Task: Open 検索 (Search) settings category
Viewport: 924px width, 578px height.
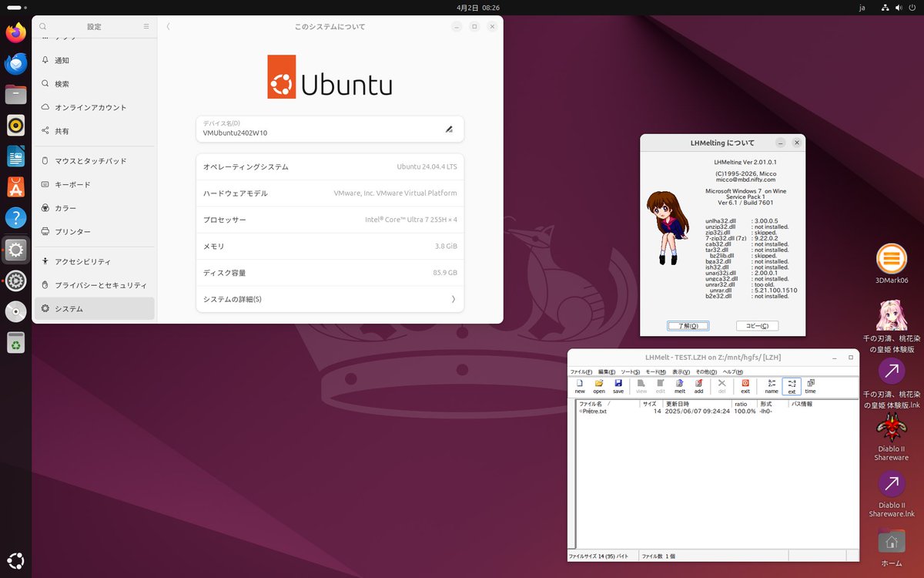Action: pyautogui.click(x=95, y=84)
